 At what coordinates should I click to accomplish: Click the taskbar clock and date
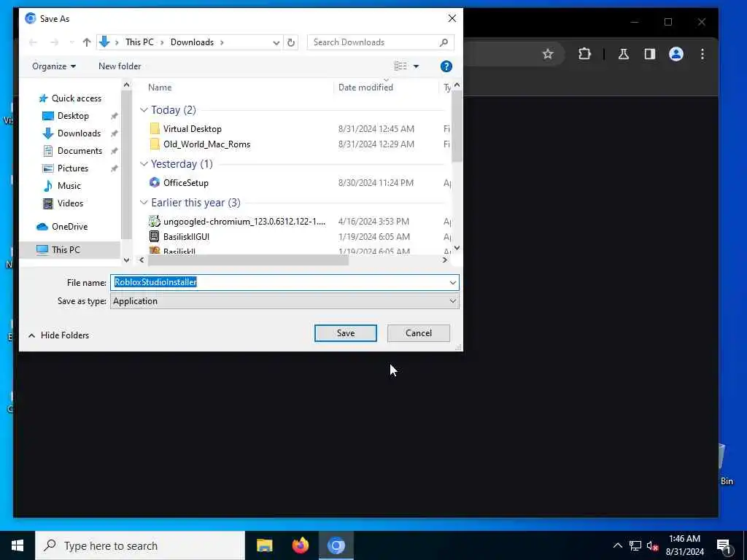684,545
